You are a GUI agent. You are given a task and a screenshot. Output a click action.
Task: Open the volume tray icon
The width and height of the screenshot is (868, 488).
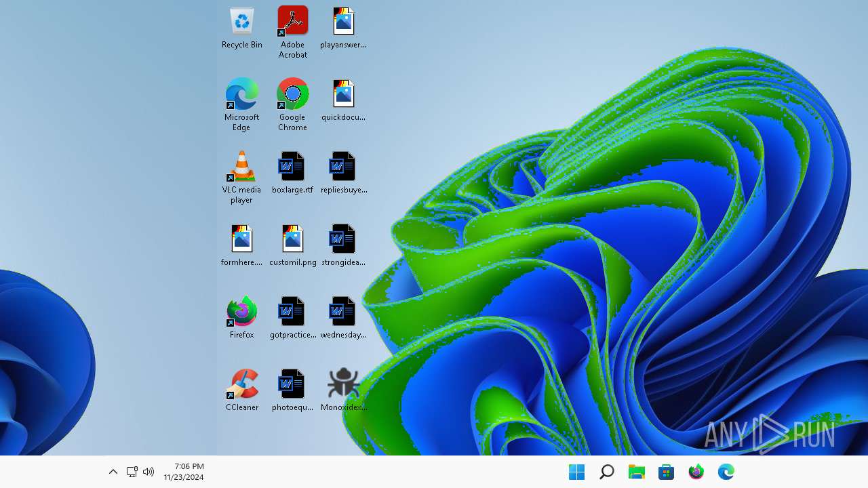pos(149,472)
